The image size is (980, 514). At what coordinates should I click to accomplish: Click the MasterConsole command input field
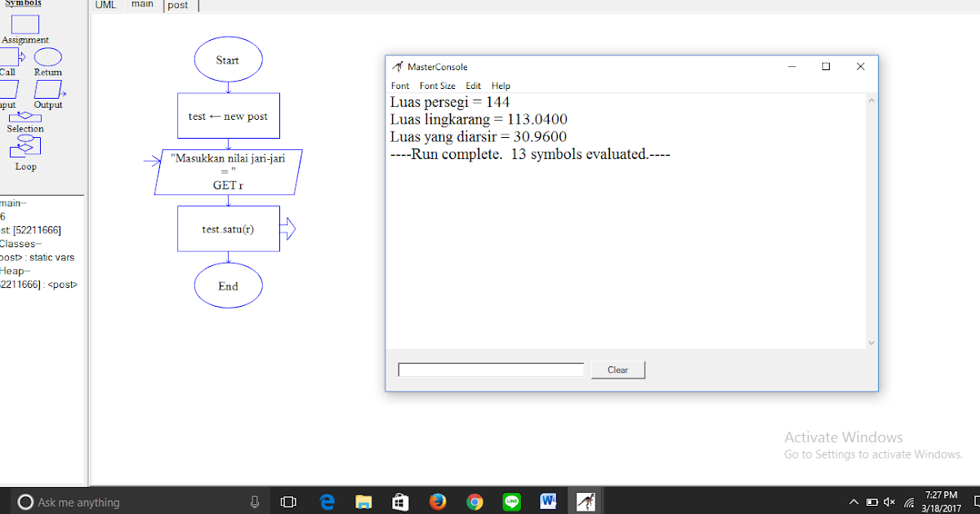491,370
